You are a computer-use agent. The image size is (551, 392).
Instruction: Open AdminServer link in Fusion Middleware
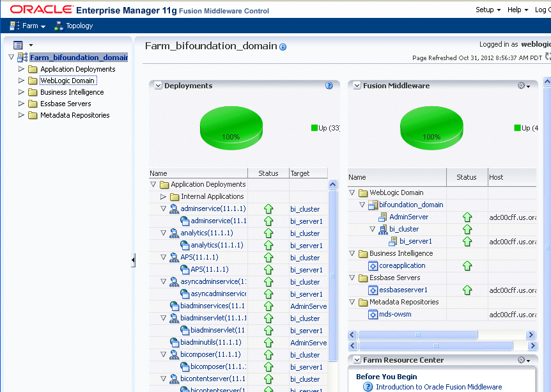408,217
